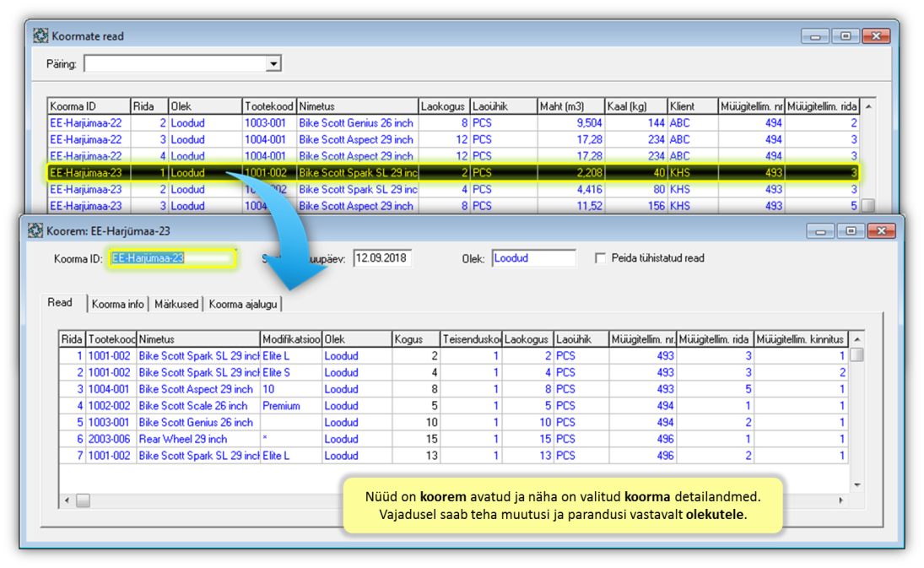Click the left arrow of horizontal scrollbar
Image resolution: width=924 pixels, height=568 pixels.
68,500
